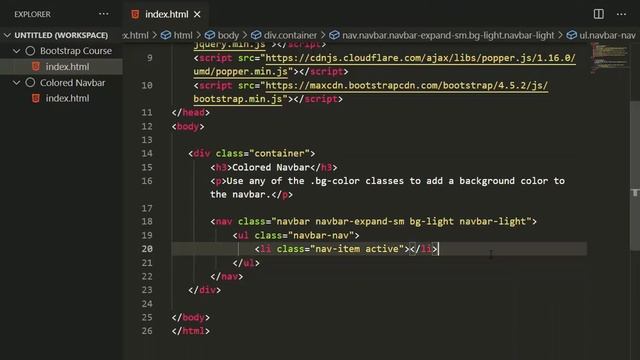Collapse the Bootstrap Course folder chevron
The width and height of the screenshot is (640, 360).
[x=16, y=51]
